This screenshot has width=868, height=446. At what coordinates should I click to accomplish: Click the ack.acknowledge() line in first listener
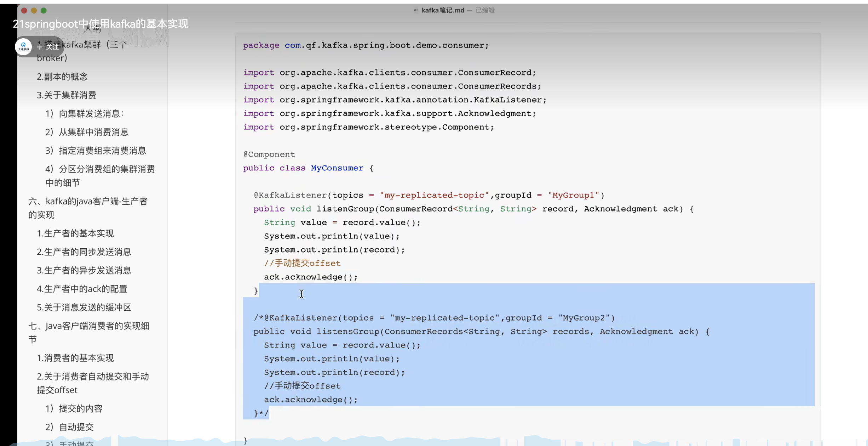[x=310, y=277]
